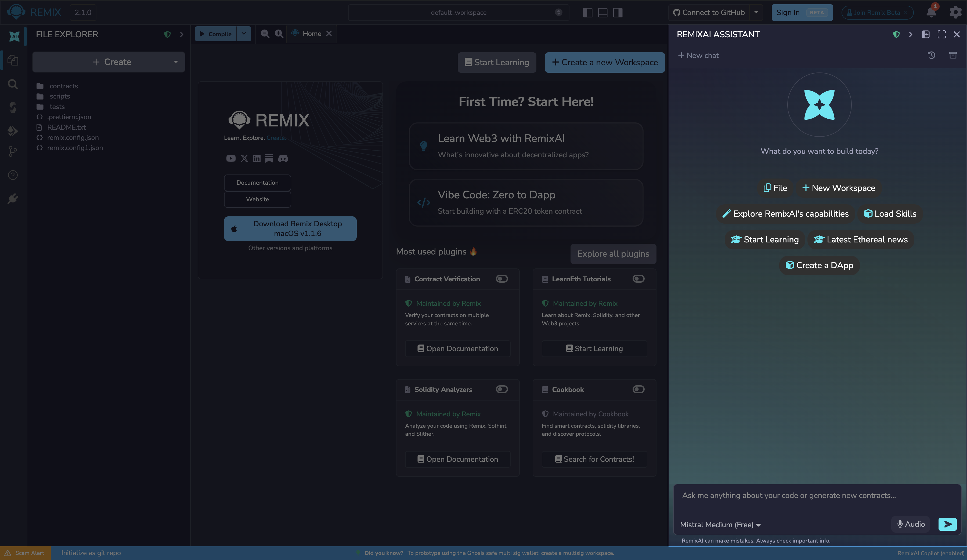Click Explore all plugins button
Image resolution: width=967 pixels, height=560 pixels.
(x=613, y=254)
